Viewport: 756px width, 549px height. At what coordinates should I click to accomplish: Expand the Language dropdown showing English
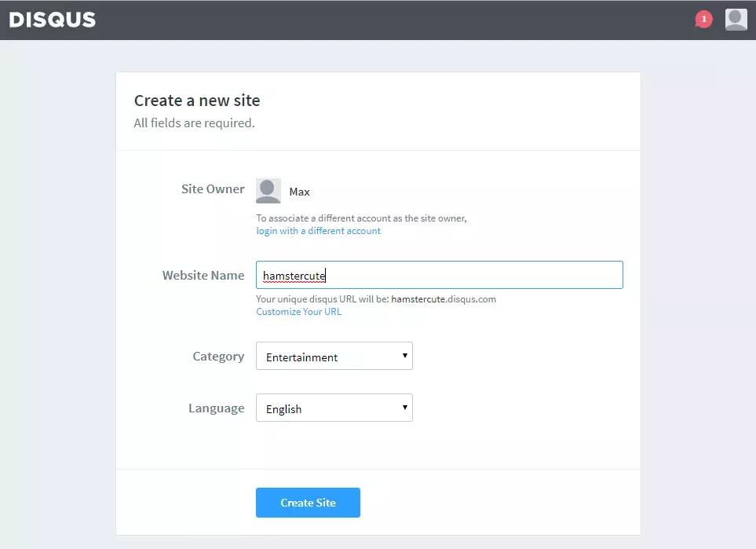point(334,408)
